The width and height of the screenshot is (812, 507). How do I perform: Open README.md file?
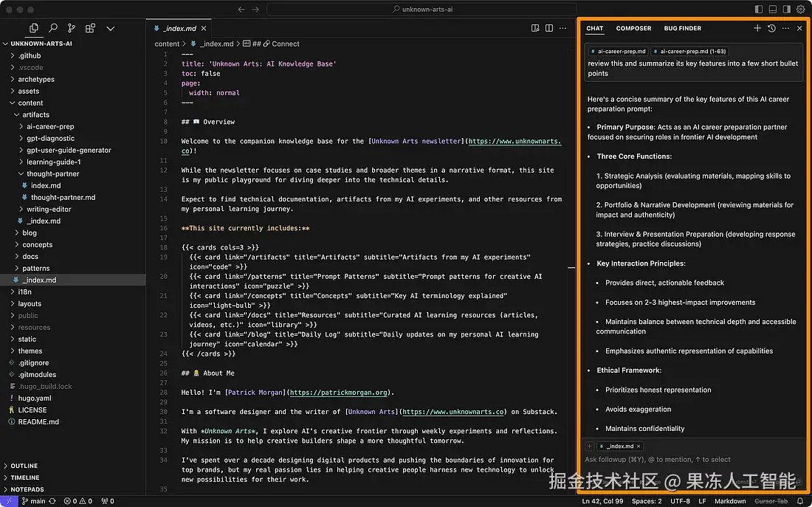click(x=72, y=421)
